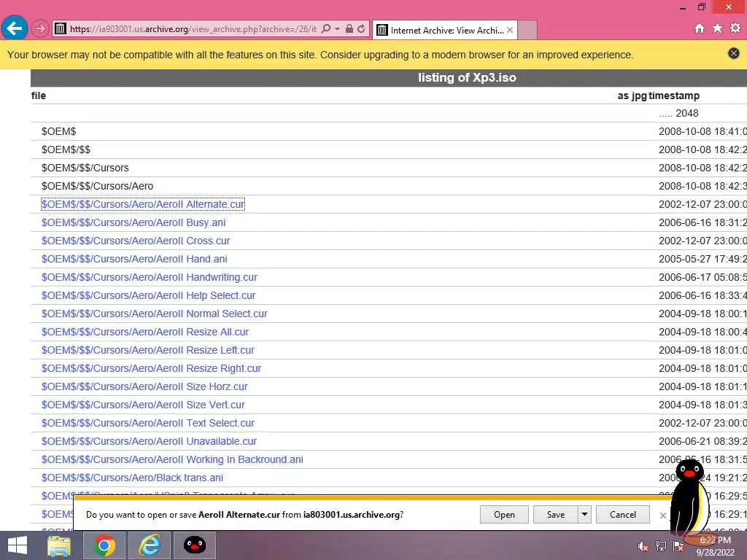
Task: Dismiss the yellow browser compatibility banner
Action: (734, 53)
